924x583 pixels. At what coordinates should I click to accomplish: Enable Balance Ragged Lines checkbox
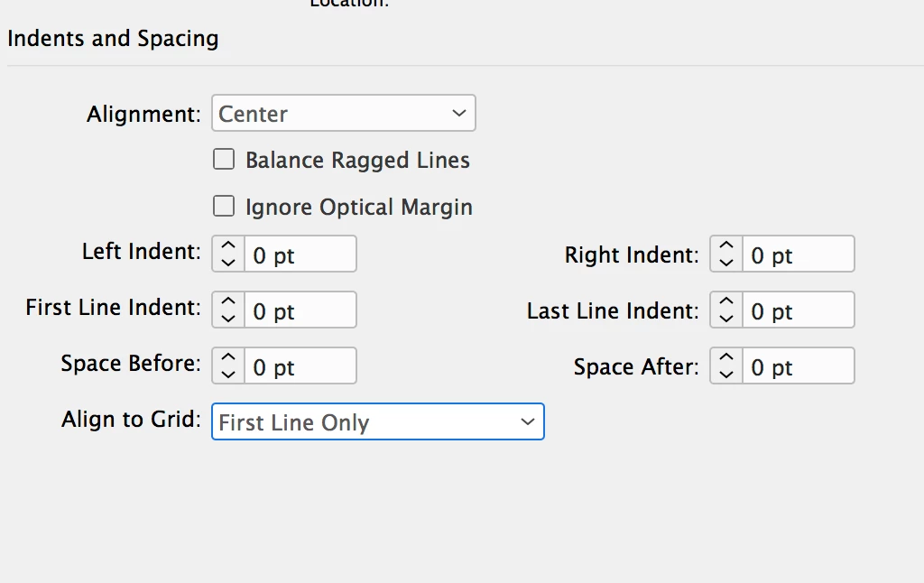click(x=224, y=161)
